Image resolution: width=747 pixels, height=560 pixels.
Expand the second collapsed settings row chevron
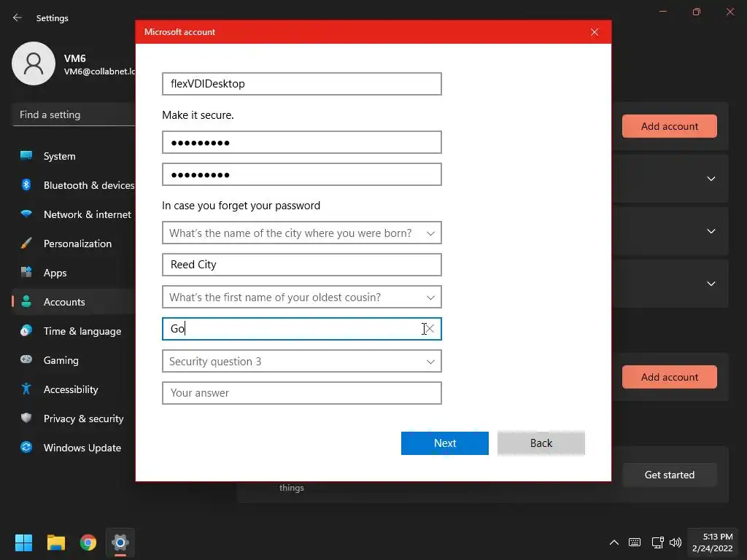click(711, 231)
